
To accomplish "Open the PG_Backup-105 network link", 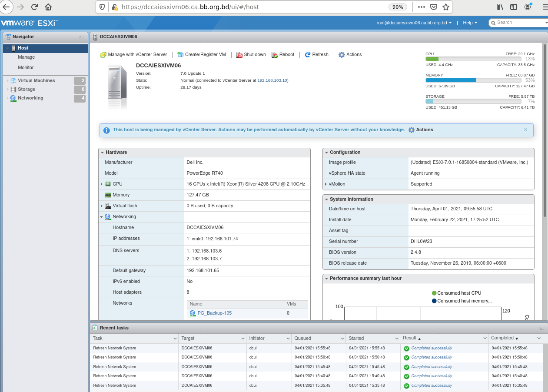I will click(x=215, y=313).
